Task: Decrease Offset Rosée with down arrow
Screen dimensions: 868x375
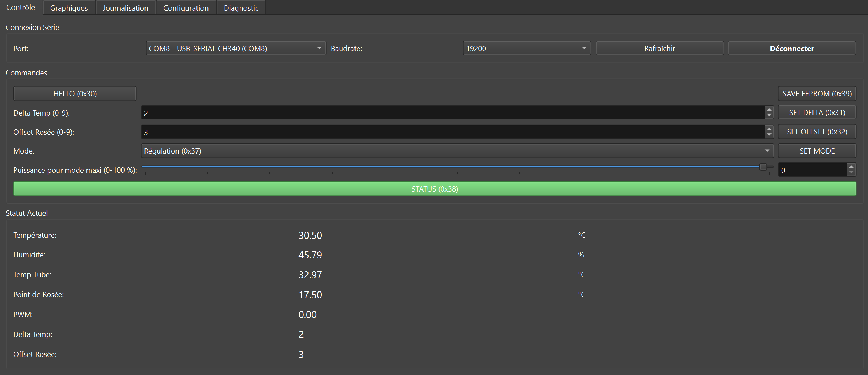Action: click(769, 135)
